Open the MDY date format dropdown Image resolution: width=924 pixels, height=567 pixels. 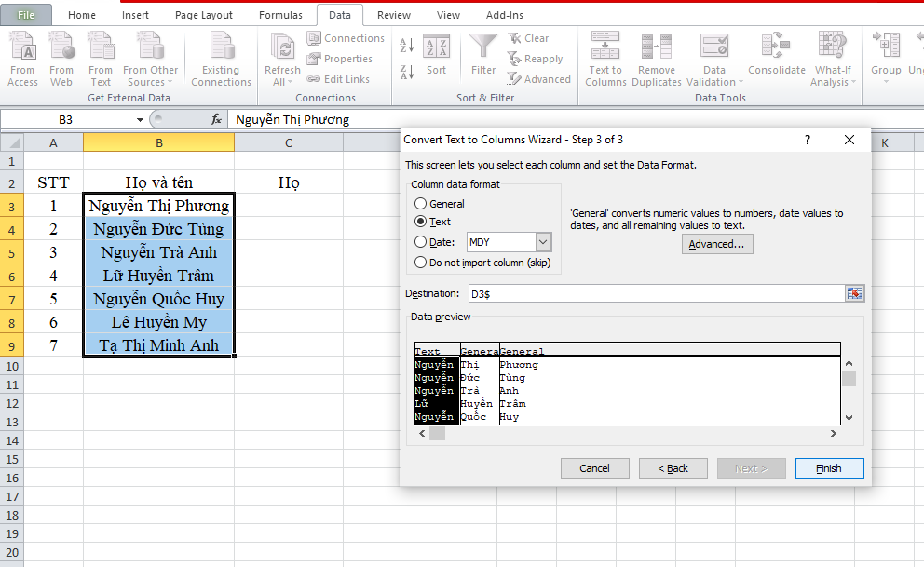point(543,242)
